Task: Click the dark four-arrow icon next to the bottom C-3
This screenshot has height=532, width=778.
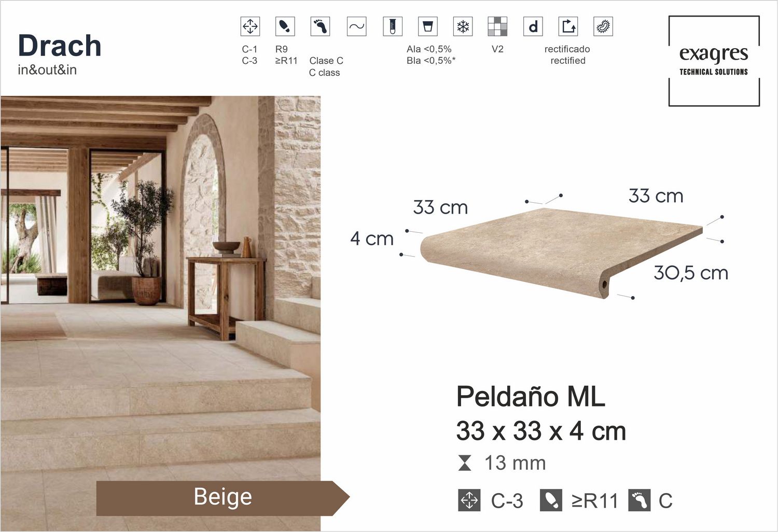Action: pyautogui.click(x=469, y=500)
